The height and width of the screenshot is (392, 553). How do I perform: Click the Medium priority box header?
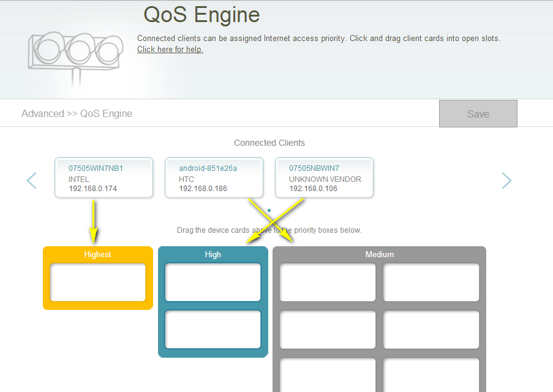379,254
